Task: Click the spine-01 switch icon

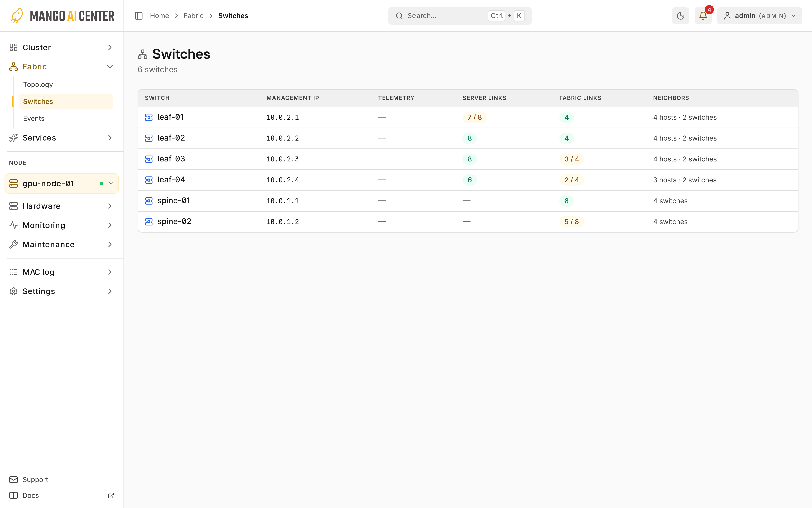Action: (x=149, y=201)
